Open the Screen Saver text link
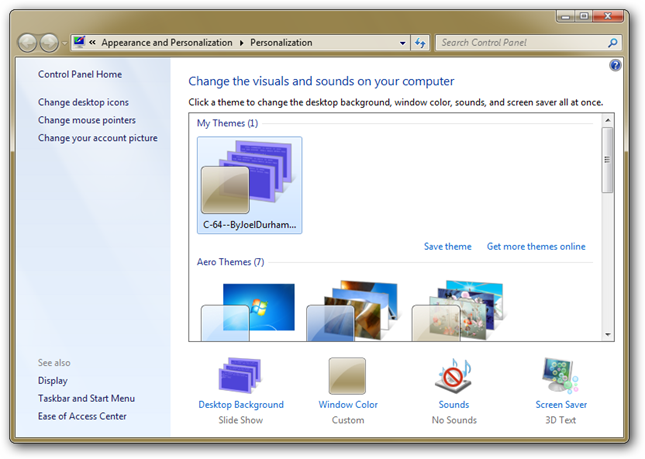This screenshot has height=459, width=645. click(561, 405)
